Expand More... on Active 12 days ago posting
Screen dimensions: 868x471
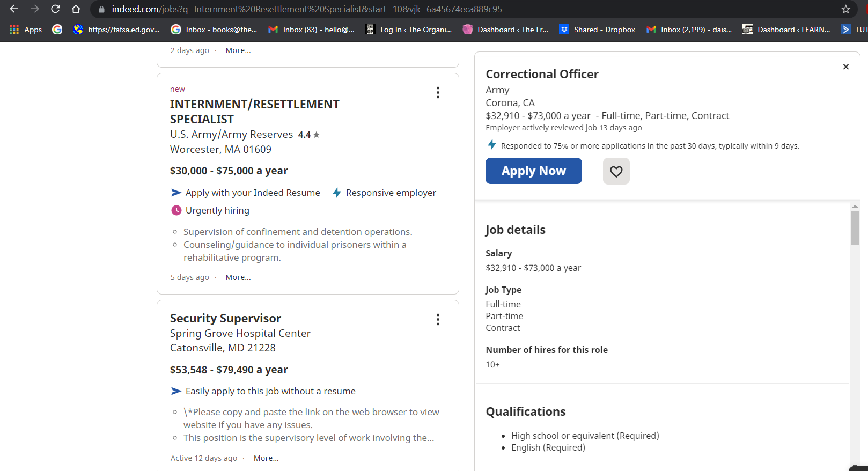pos(266,458)
